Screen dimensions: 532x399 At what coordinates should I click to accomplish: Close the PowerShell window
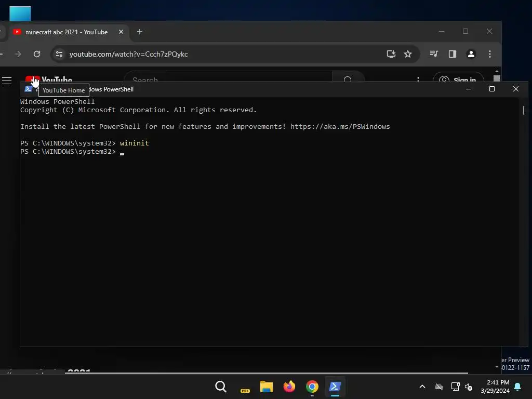tap(516, 89)
